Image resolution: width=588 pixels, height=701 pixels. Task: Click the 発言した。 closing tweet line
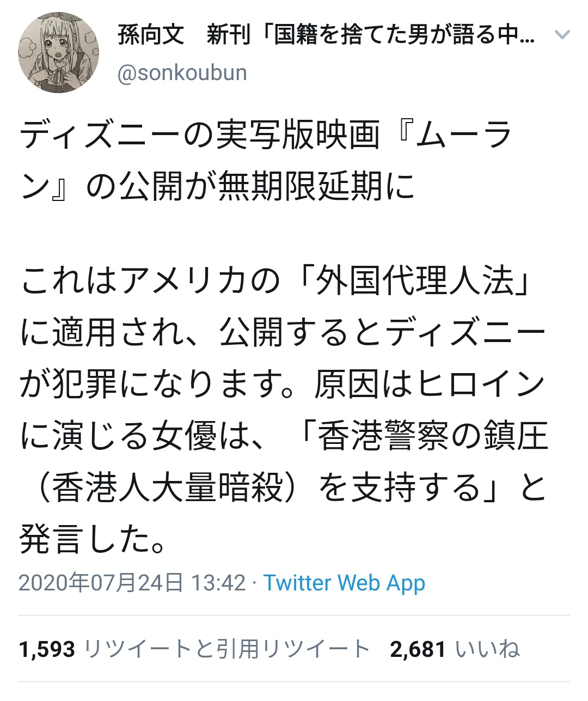(x=93, y=539)
